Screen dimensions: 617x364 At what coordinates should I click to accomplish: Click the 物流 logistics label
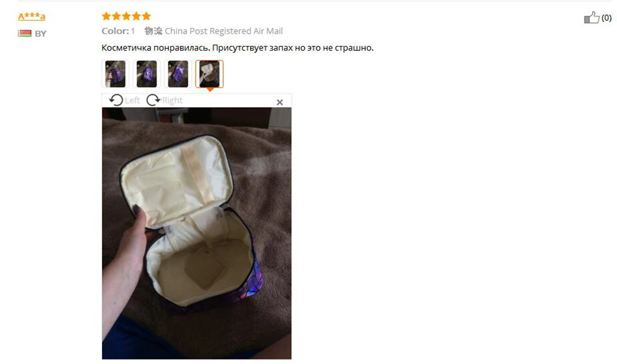[x=153, y=31]
